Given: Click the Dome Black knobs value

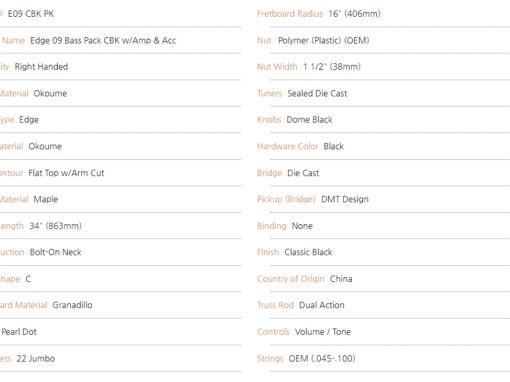Looking at the screenshot, I should tap(309, 120).
